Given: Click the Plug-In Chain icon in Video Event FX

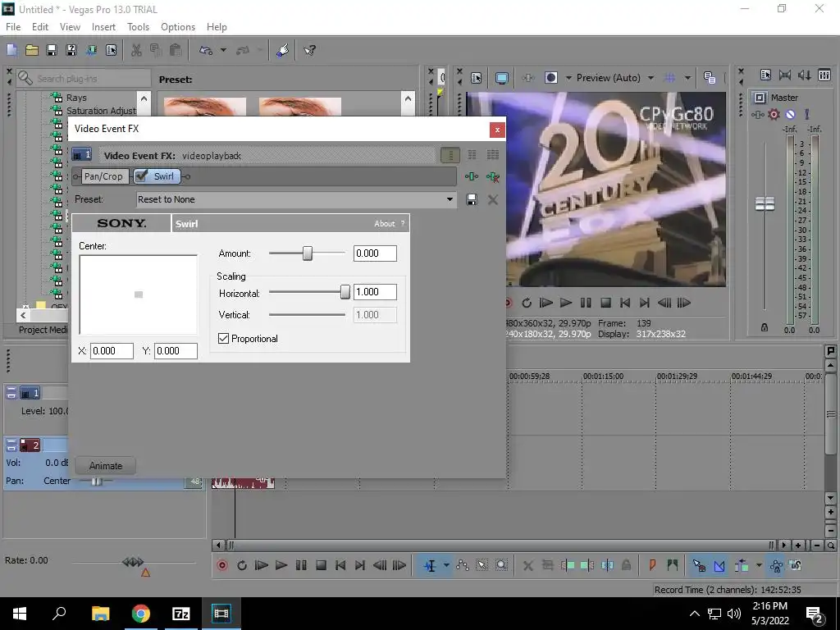Looking at the screenshot, I should [472, 176].
